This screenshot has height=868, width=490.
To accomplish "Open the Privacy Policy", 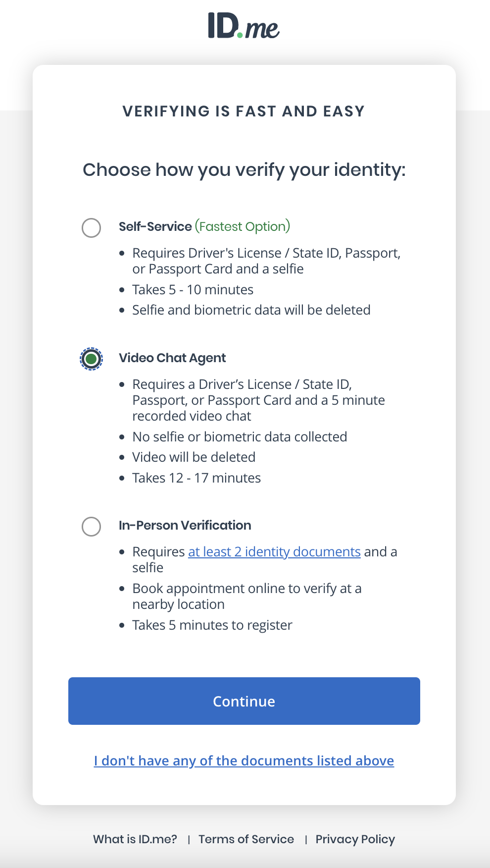I will point(354,839).
